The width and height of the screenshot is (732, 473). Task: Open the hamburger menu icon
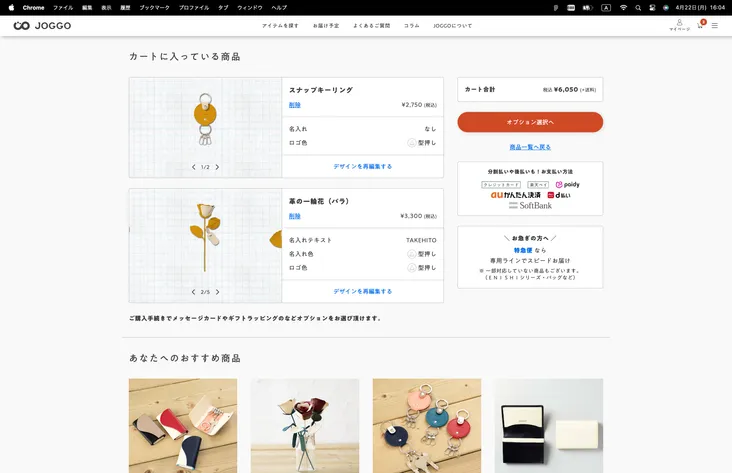pyautogui.click(x=714, y=25)
